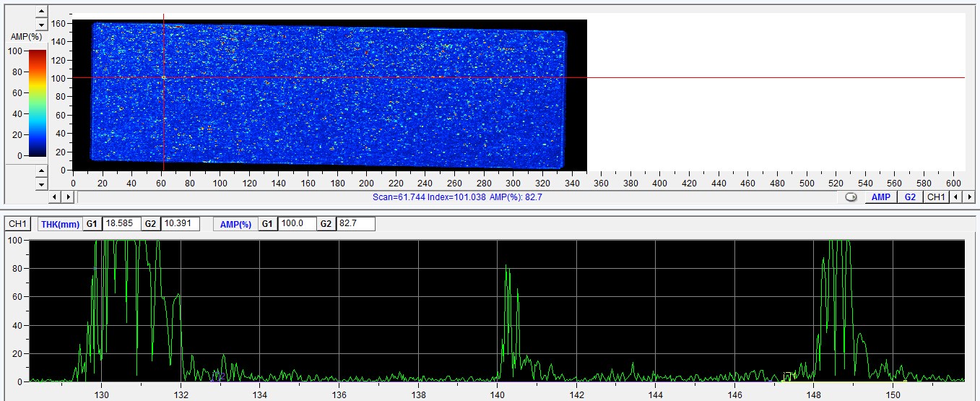Click the right arrow next to the CH1 tab
This screenshot has width=980, height=401.
tap(969, 197)
